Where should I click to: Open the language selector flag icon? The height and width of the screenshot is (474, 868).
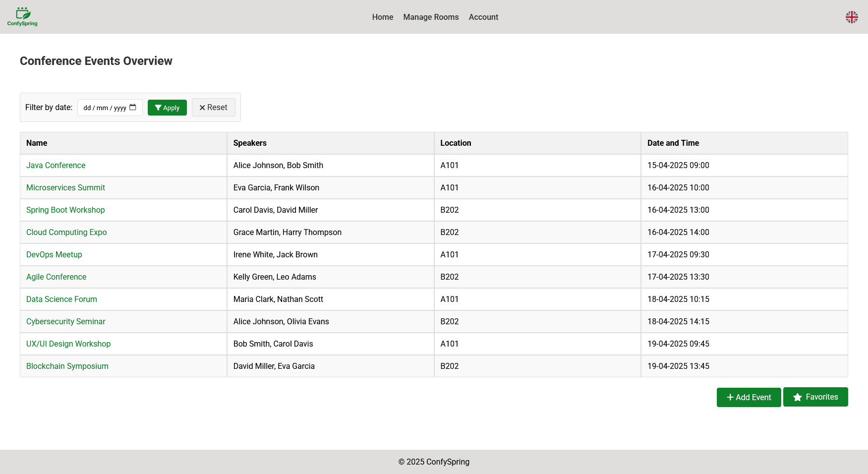[851, 17]
